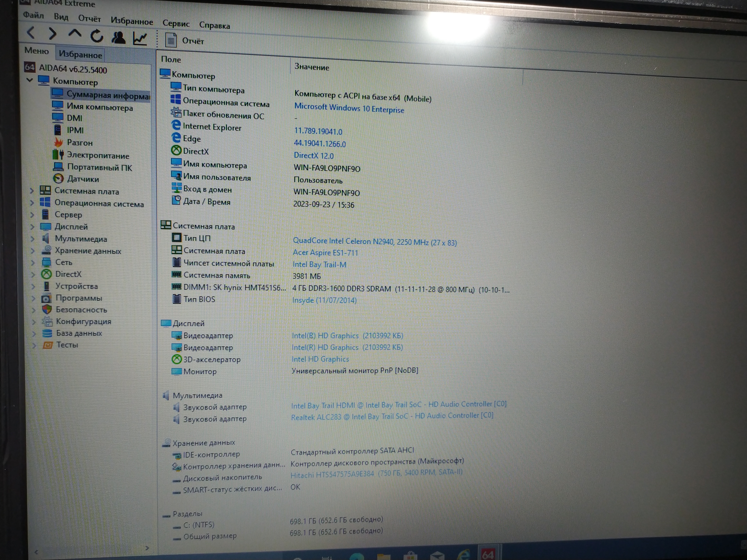Open the Hitachi HTS547575A9E384 disk link
This screenshot has width=747, height=560.
tap(377, 474)
